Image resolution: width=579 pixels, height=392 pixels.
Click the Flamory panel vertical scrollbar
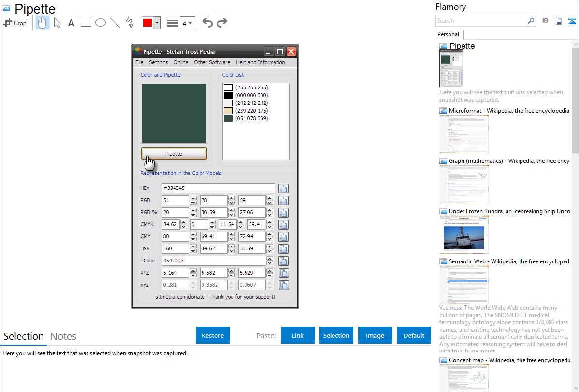tap(575, 100)
